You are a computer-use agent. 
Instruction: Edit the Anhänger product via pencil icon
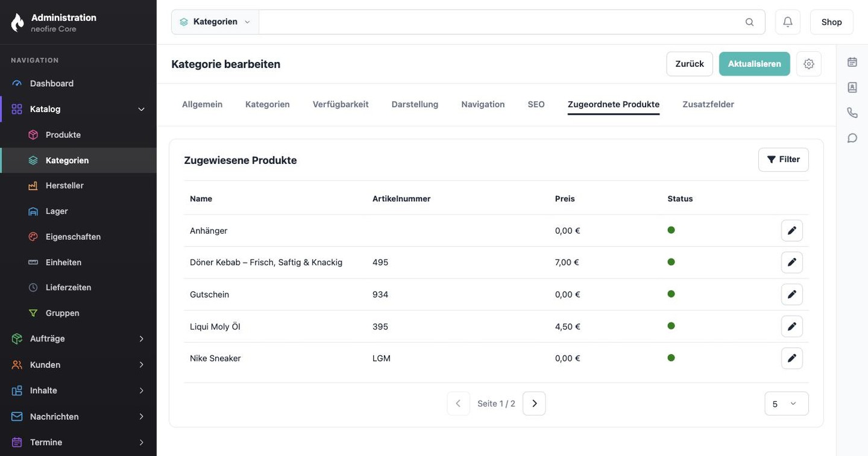coord(792,231)
